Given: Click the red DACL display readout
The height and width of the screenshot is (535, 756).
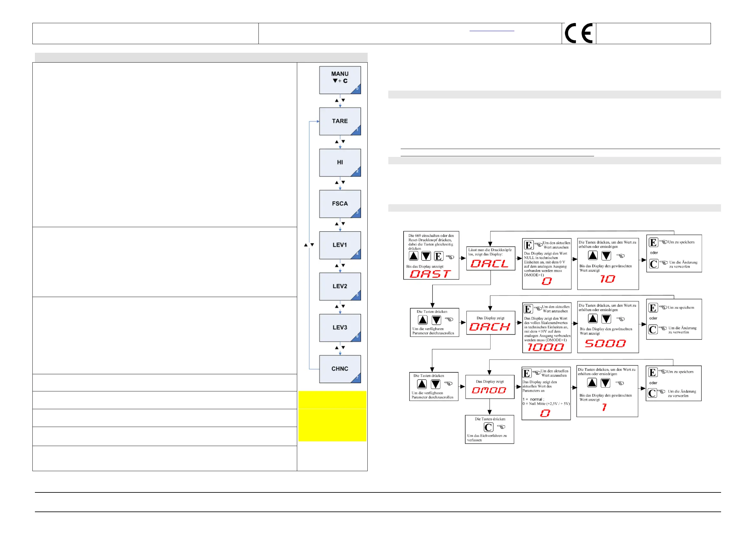Looking at the screenshot, I should [x=489, y=264].
